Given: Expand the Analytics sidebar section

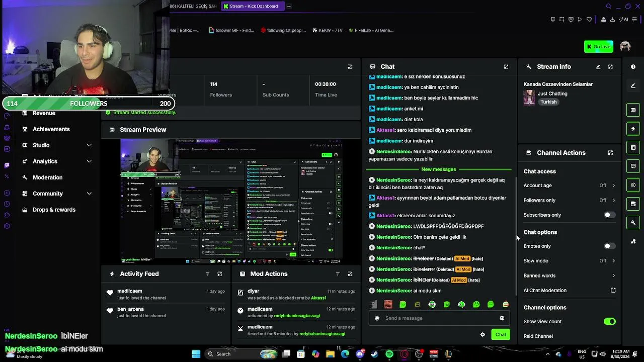Looking at the screenshot, I should click(89, 161).
